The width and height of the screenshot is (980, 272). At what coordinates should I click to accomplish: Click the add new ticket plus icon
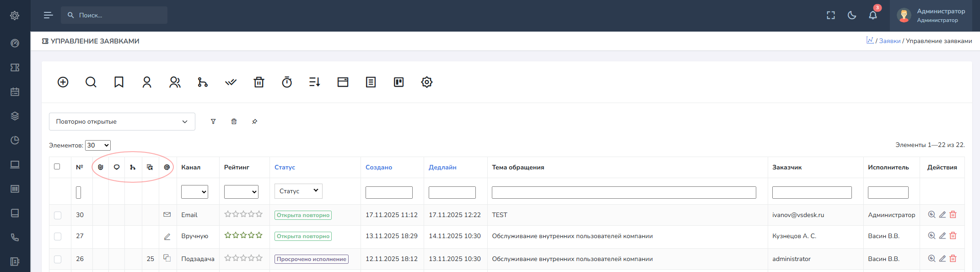(63, 82)
